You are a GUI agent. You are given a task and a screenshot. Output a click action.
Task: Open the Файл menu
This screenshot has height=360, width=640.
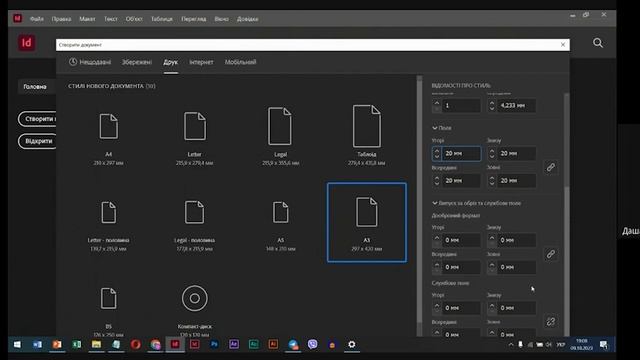pyautogui.click(x=37, y=19)
